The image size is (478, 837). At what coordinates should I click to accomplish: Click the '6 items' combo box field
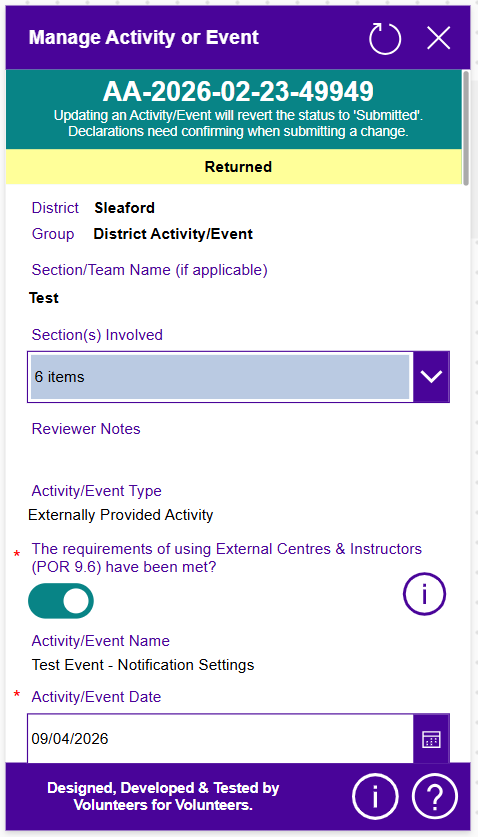click(220, 377)
